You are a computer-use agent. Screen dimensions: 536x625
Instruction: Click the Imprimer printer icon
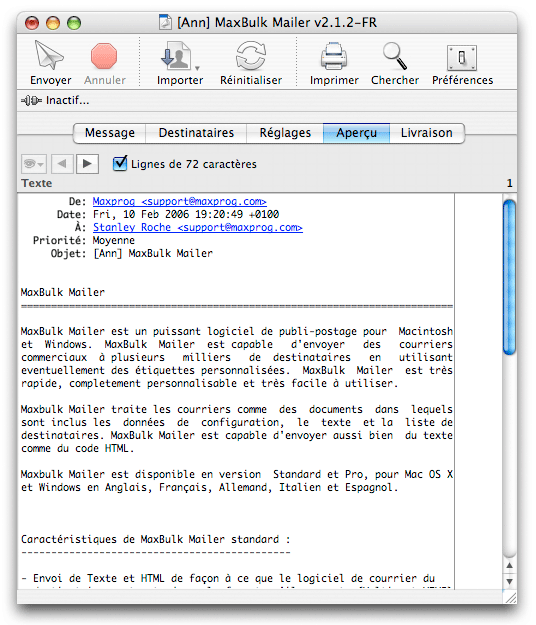(x=334, y=56)
